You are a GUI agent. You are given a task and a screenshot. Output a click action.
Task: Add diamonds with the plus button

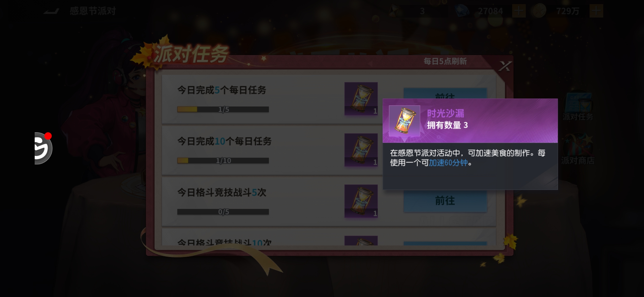pos(519,11)
